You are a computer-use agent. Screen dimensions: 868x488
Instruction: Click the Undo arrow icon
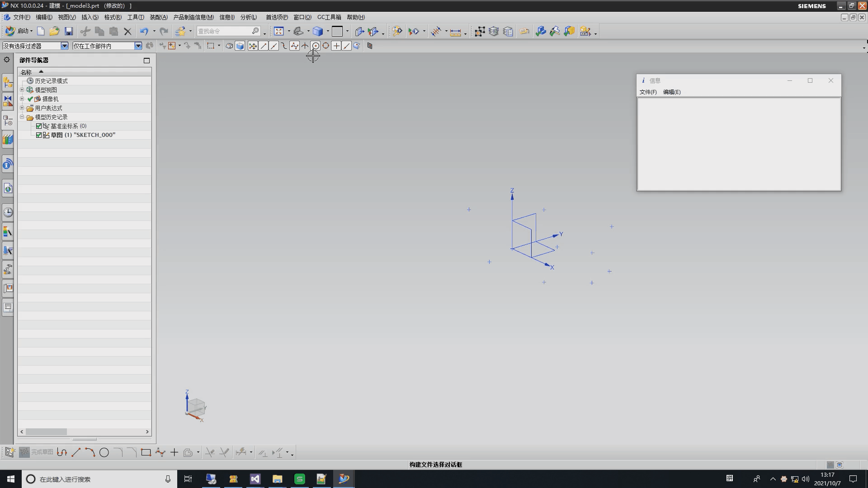(144, 31)
